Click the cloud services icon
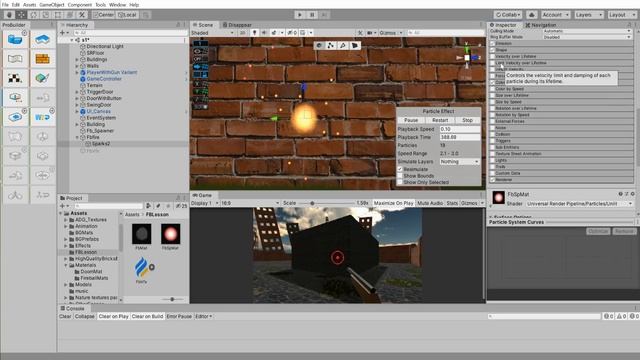This screenshot has height=360, width=640. pos(531,15)
